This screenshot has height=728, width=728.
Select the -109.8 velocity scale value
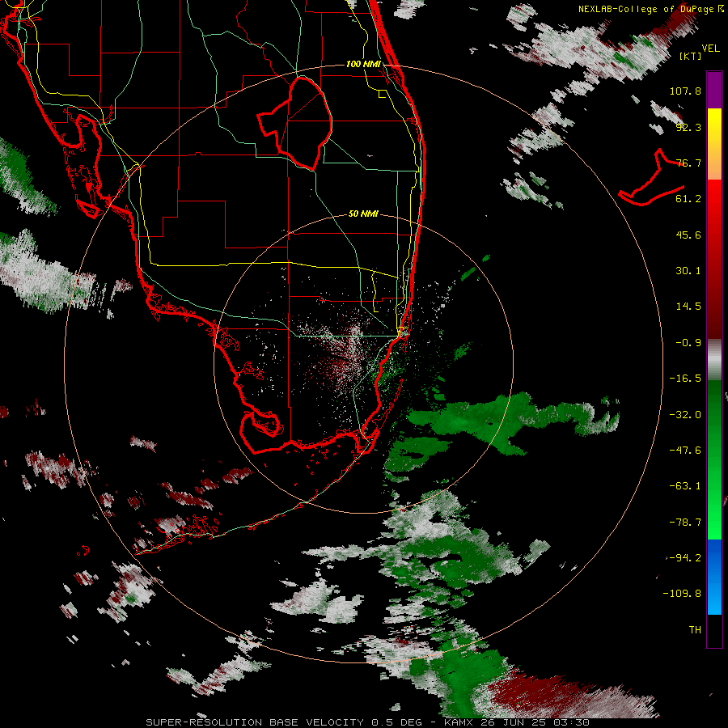tap(682, 594)
